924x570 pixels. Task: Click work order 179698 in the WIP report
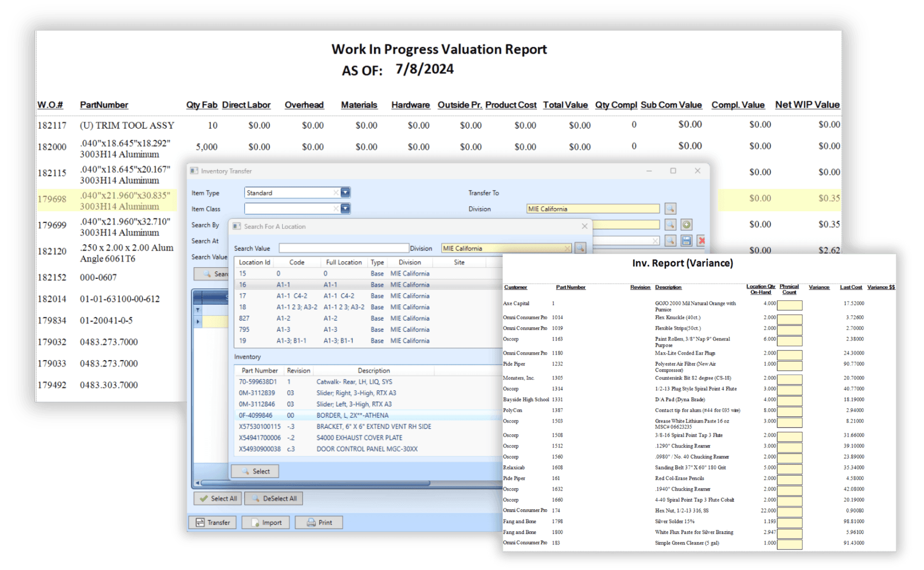coord(52,199)
